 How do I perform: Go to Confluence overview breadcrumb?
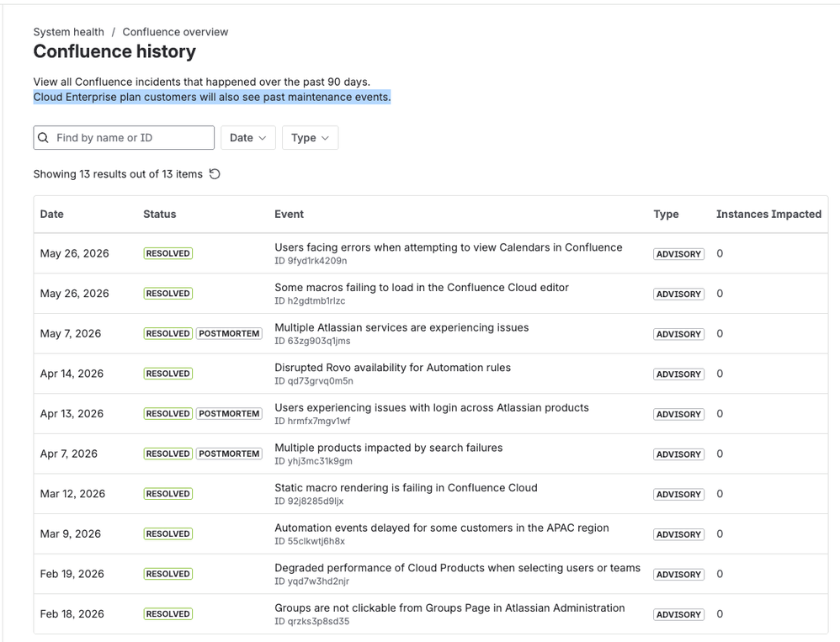point(175,32)
